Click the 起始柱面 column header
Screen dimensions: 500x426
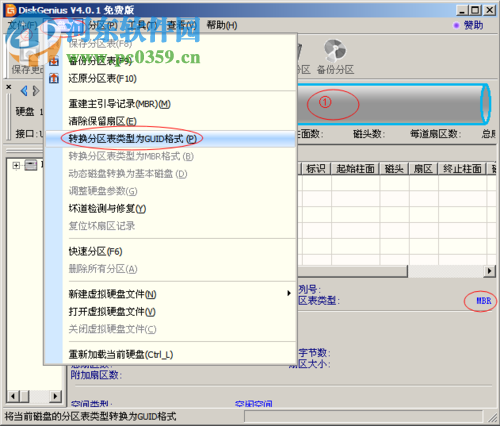tap(355, 169)
